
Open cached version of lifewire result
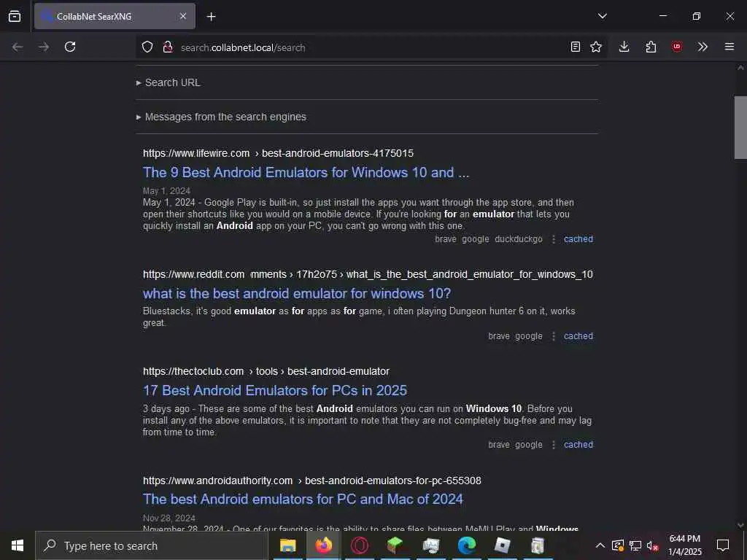coord(578,239)
